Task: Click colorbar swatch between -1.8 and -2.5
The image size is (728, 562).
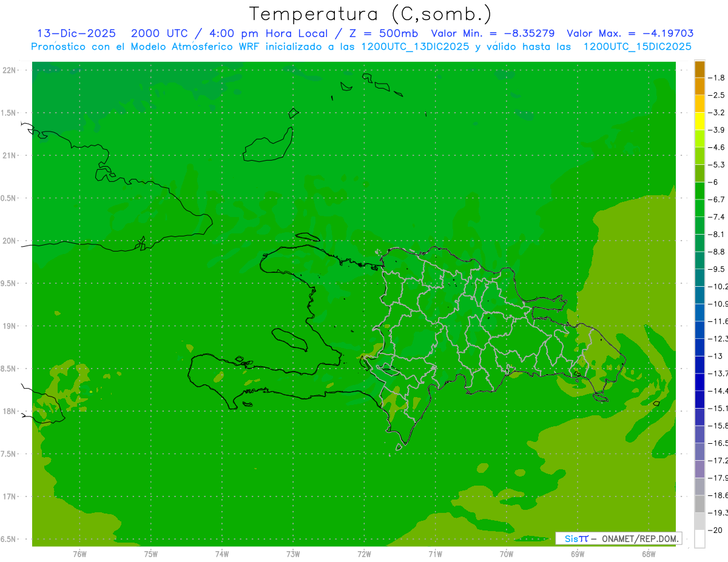Action: pos(699,86)
